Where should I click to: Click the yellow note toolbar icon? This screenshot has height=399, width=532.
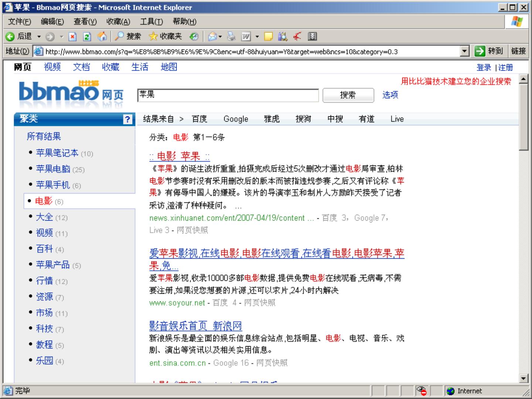[269, 36]
